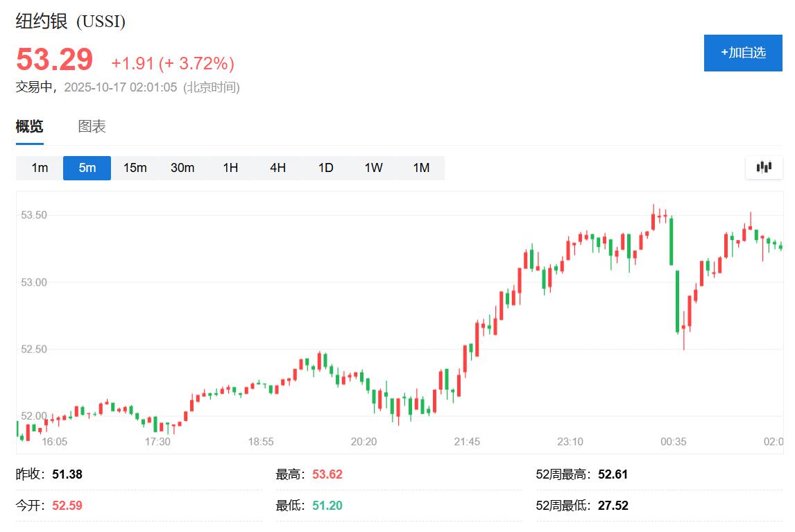Switch to the 1D daily chart

(325, 168)
